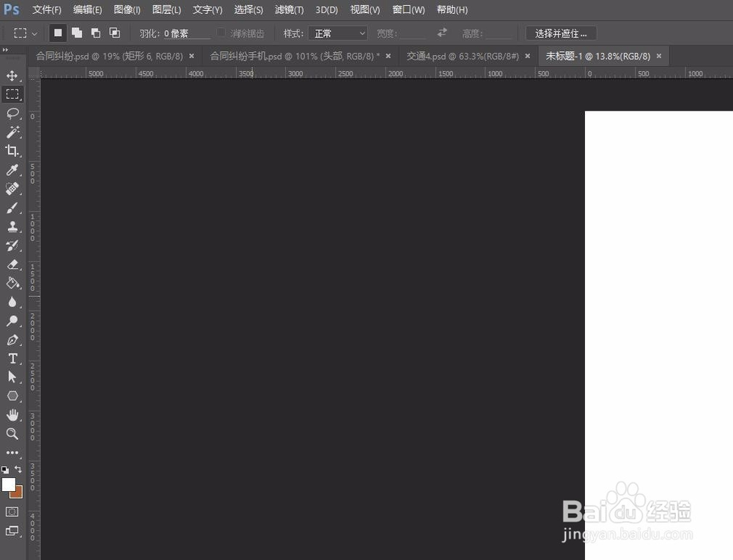Viewport: 733px width, 560px height.
Task: Choose Intersect with Selection mode
Action: 114,33
